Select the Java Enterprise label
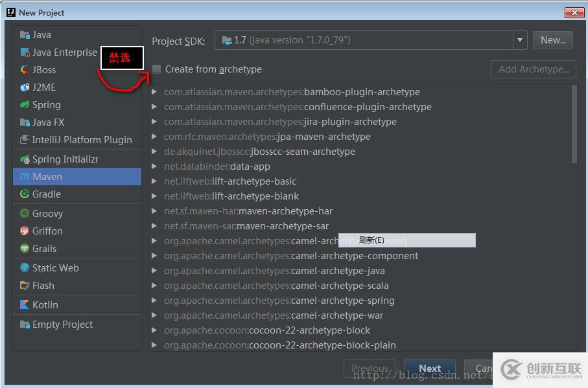The image size is (588, 388). (x=64, y=52)
